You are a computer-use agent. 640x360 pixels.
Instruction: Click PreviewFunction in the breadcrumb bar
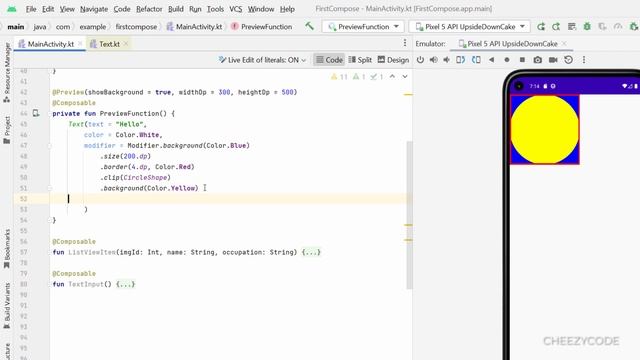[x=262, y=27]
